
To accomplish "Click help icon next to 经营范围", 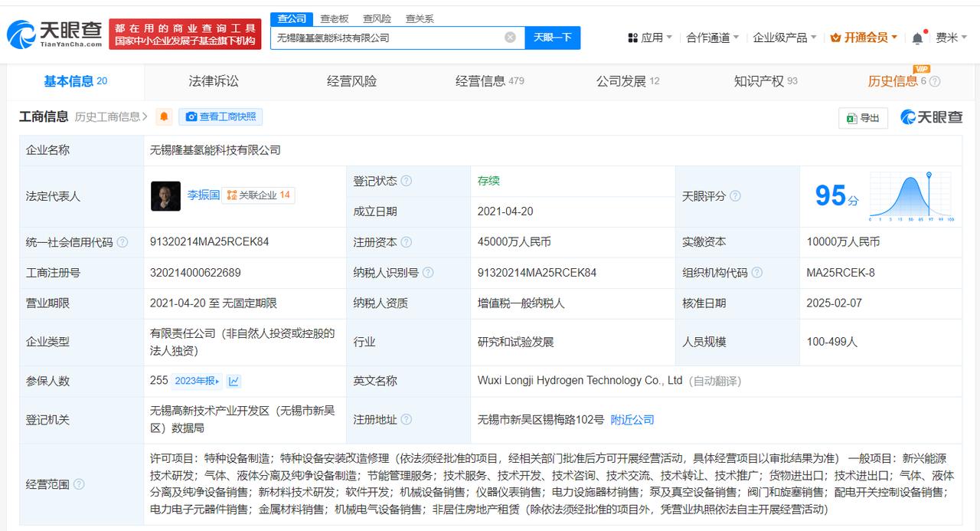I will click(79, 484).
